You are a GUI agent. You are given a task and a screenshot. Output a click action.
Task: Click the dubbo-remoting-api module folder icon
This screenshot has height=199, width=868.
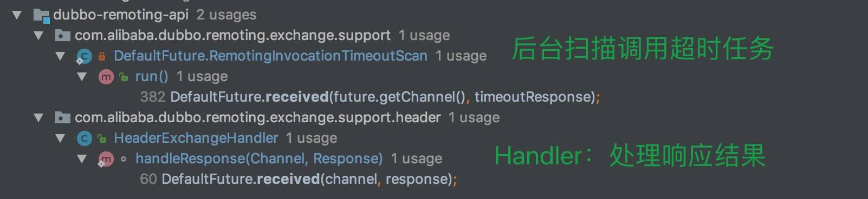41,15
